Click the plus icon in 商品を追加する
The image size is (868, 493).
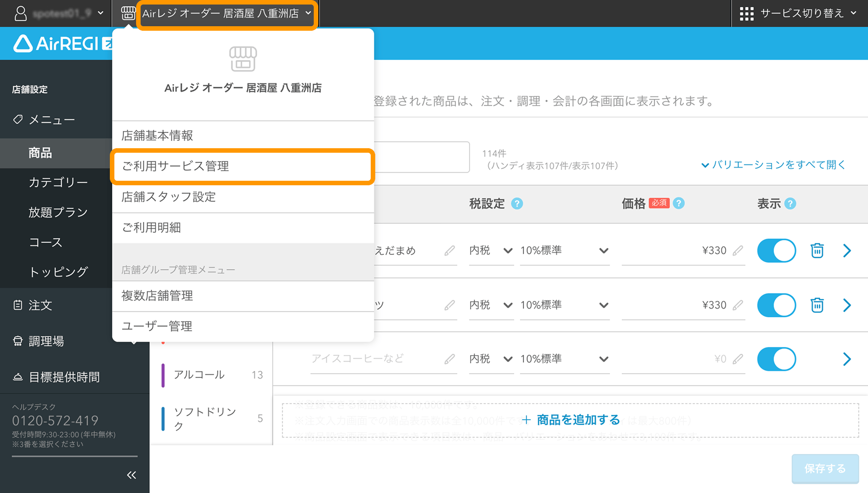pos(526,420)
